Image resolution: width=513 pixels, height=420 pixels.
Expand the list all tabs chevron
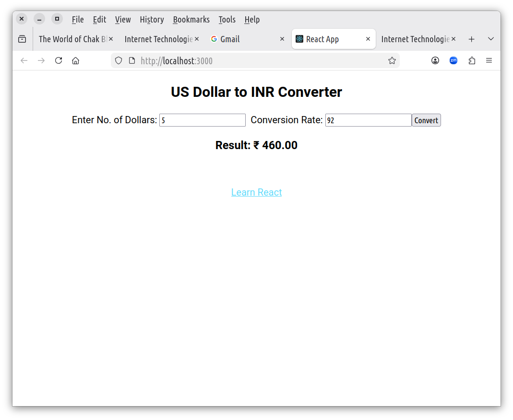[x=490, y=39]
